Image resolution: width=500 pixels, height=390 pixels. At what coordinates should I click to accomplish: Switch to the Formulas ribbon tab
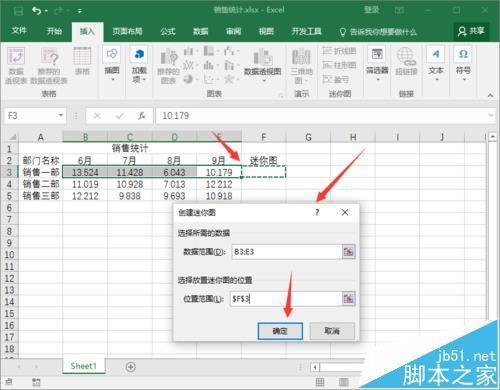point(168,32)
